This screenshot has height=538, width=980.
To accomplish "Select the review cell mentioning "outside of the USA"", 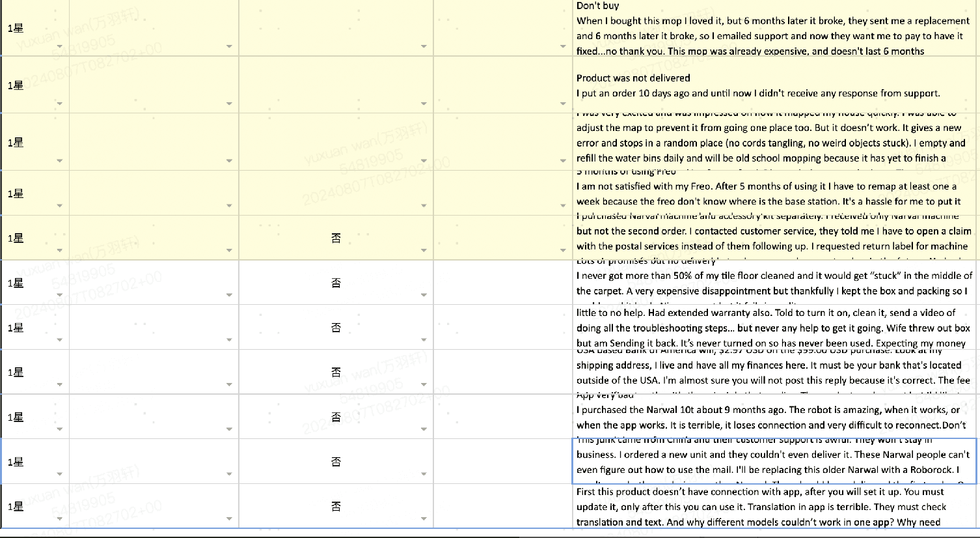I will tap(776, 372).
